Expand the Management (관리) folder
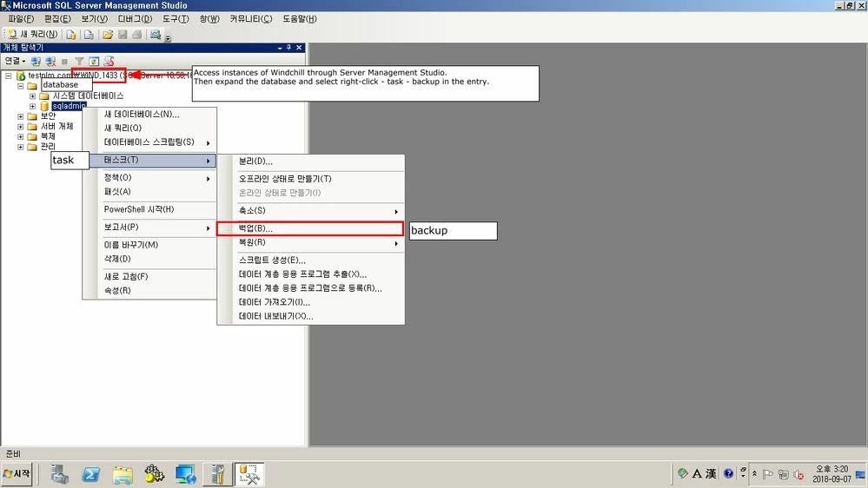The width and height of the screenshot is (868, 488). pos(21,147)
